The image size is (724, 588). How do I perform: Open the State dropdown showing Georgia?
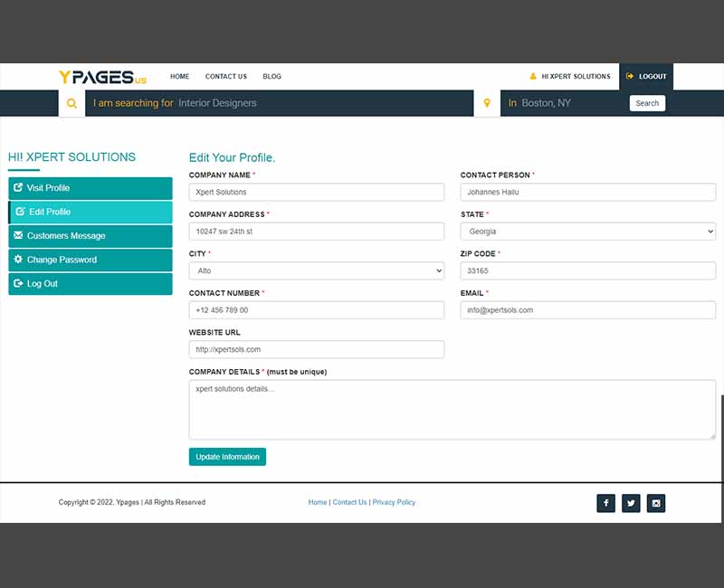(x=587, y=232)
